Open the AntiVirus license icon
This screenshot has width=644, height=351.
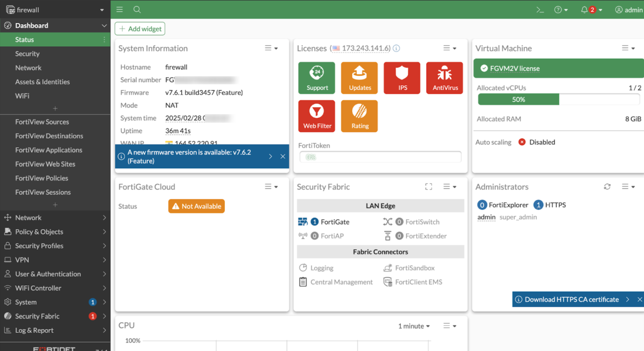444,78
